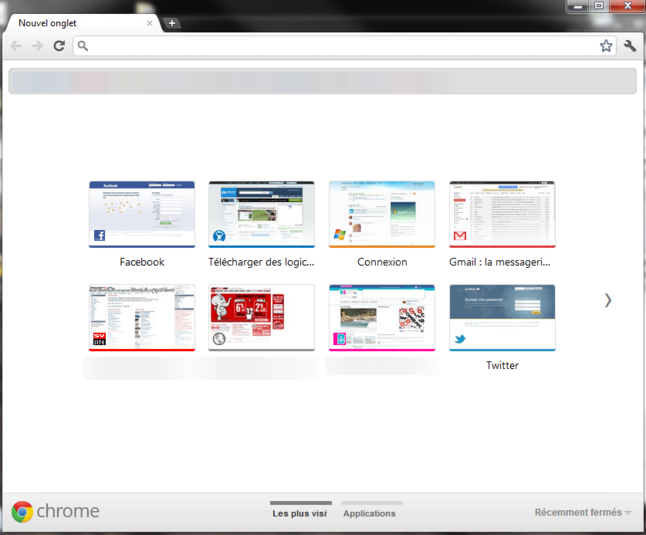Click inside the address bar
The height and width of the screenshot is (535, 646).
[x=342, y=46]
